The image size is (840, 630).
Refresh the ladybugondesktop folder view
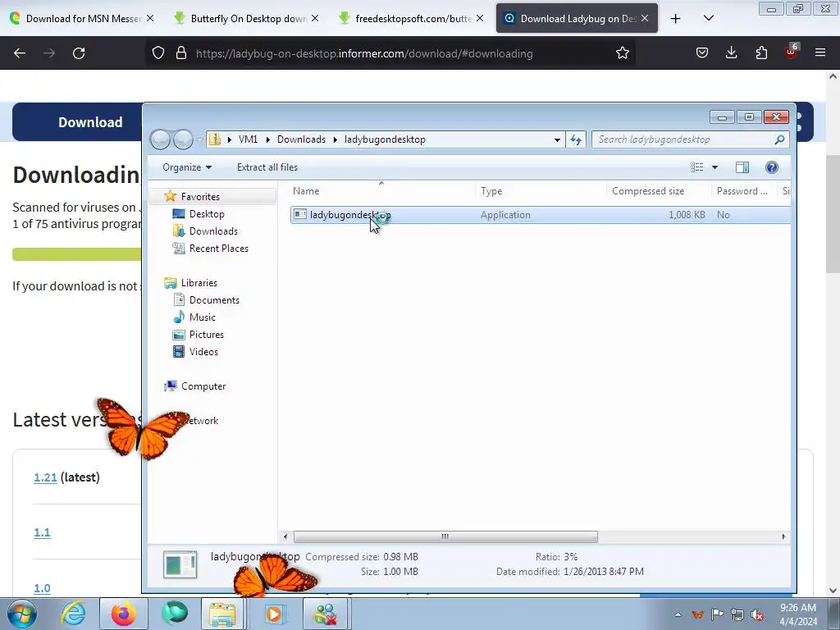tap(576, 139)
